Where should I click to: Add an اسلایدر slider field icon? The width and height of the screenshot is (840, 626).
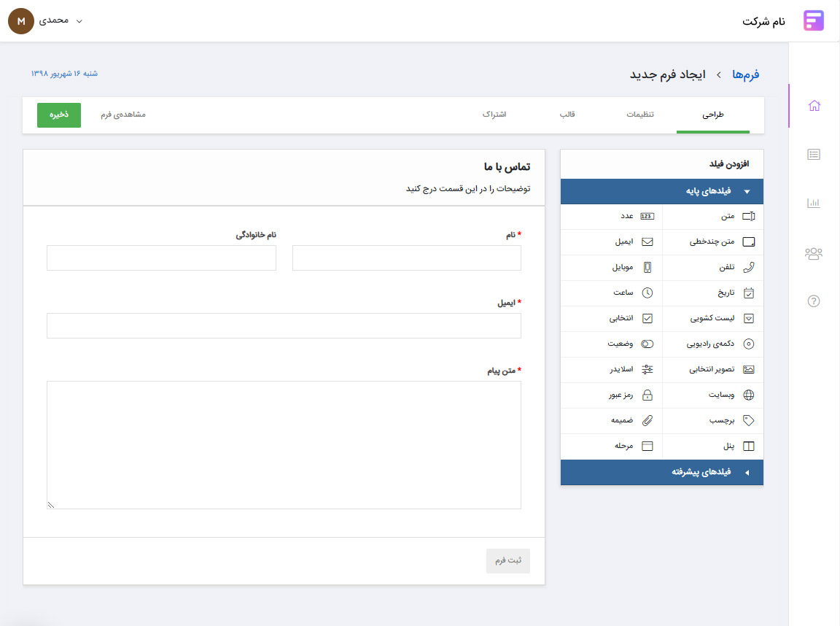click(647, 369)
